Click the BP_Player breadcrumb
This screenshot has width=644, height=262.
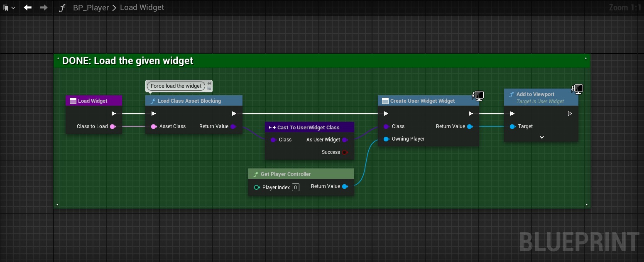[x=91, y=7]
